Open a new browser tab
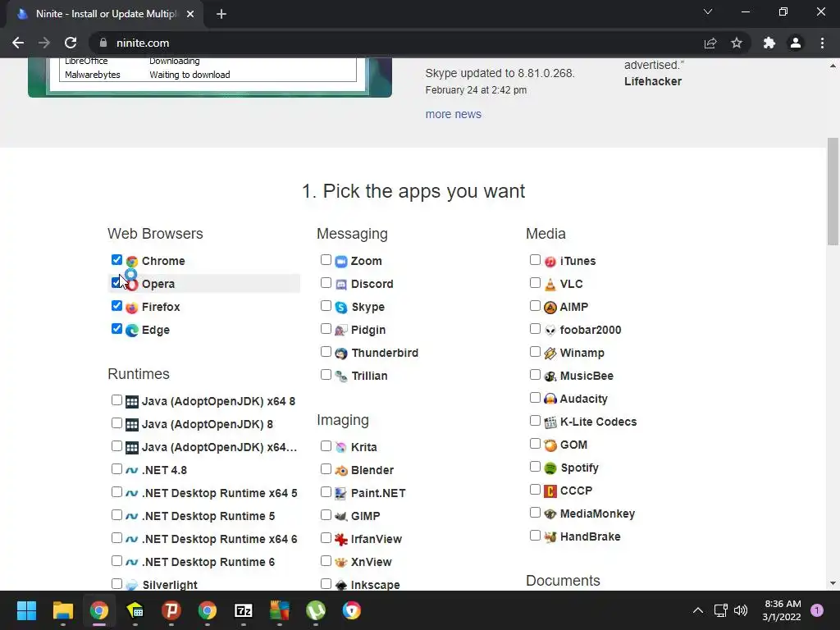This screenshot has width=840, height=630. pos(221,15)
